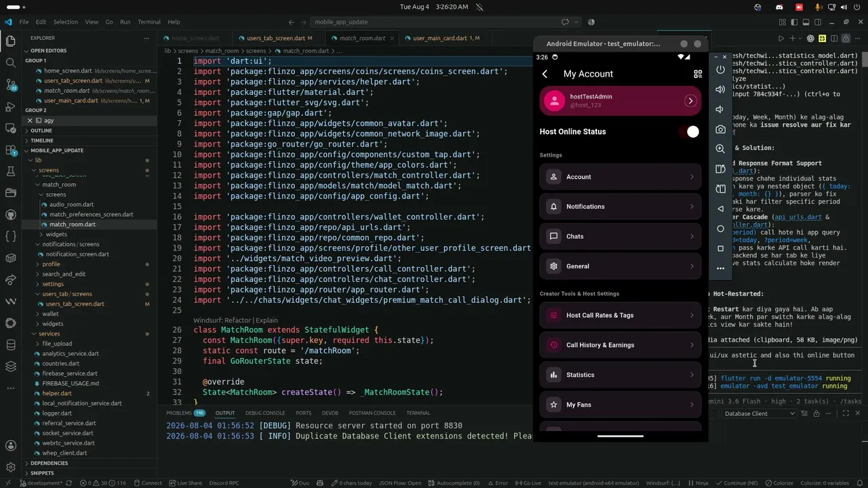
Task: Take an emulator screenshot with camera icon
Action: pyautogui.click(x=720, y=129)
